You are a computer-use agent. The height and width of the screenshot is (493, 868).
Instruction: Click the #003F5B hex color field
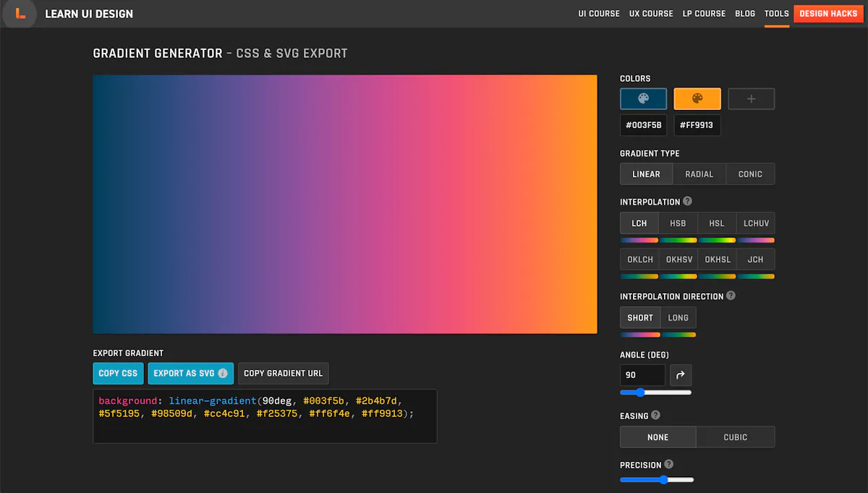(x=643, y=125)
